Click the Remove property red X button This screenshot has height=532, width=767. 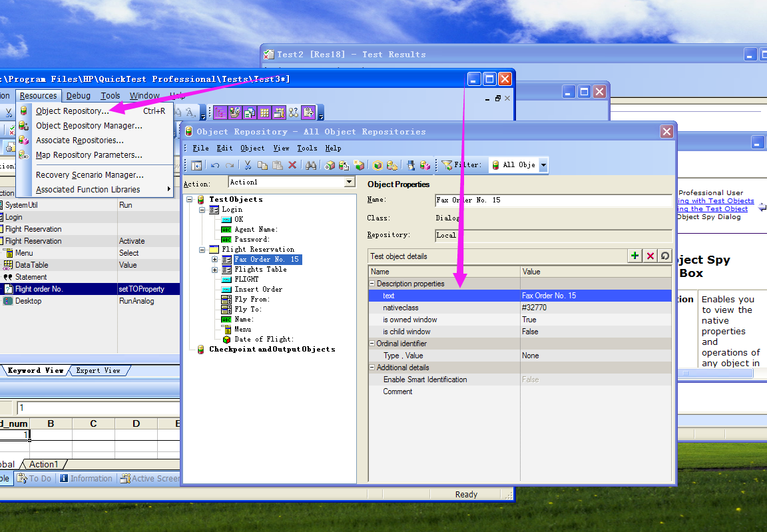coord(650,256)
